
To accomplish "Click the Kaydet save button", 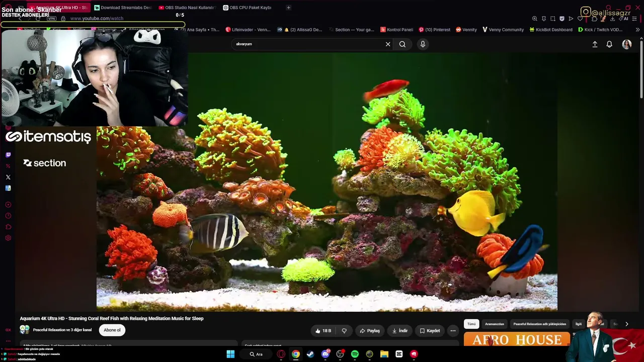I will tap(430, 331).
